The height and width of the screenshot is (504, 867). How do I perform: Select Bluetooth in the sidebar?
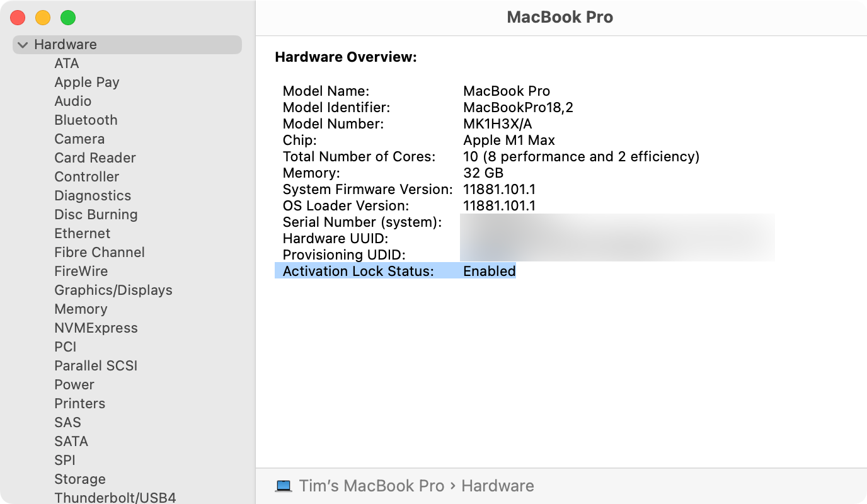tap(86, 120)
